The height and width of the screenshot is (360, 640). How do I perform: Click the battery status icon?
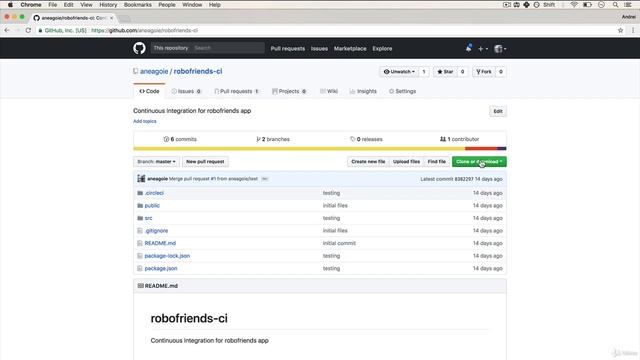click(587, 5)
